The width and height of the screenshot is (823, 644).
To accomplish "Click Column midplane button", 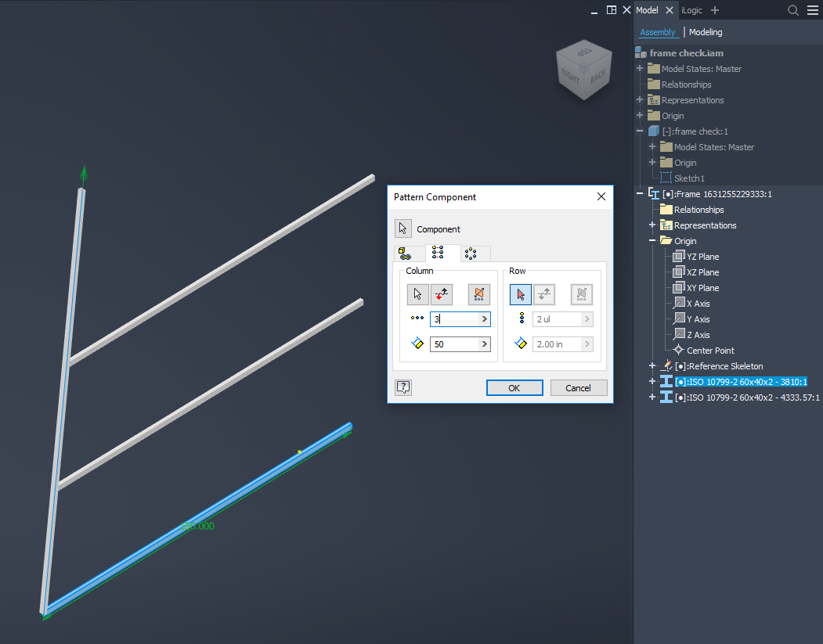I will [478, 294].
